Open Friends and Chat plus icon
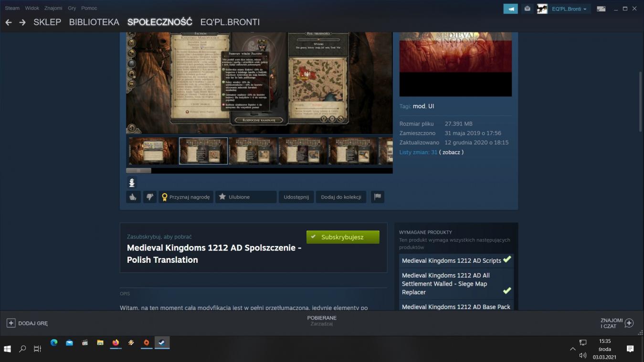Viewport: 644px width, 362px height. coord(629,323)
